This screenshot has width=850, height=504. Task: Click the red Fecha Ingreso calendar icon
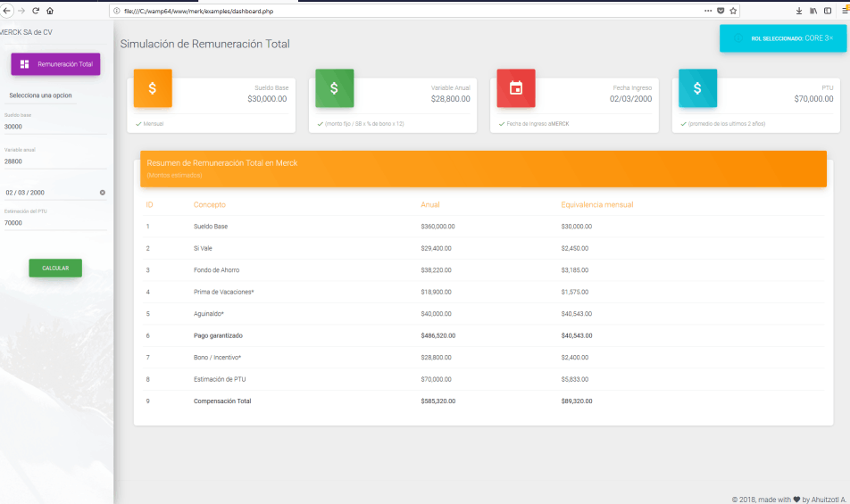point(515,88)
